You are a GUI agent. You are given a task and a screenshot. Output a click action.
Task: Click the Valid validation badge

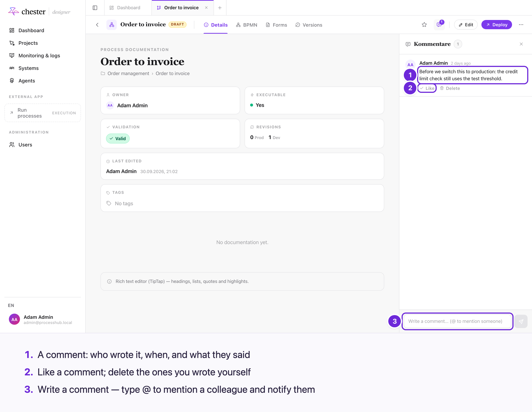[118, 139]
